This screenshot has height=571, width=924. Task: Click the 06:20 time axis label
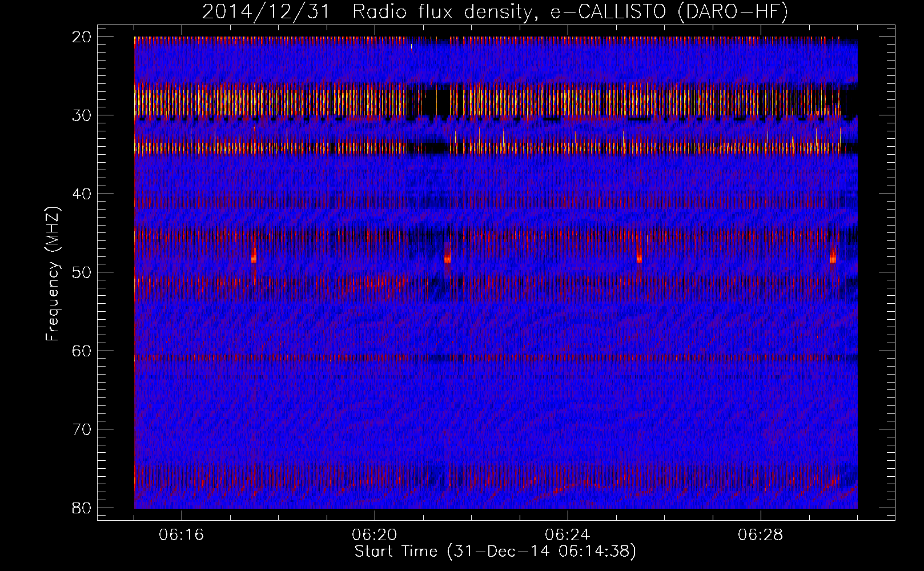(375, 535)
